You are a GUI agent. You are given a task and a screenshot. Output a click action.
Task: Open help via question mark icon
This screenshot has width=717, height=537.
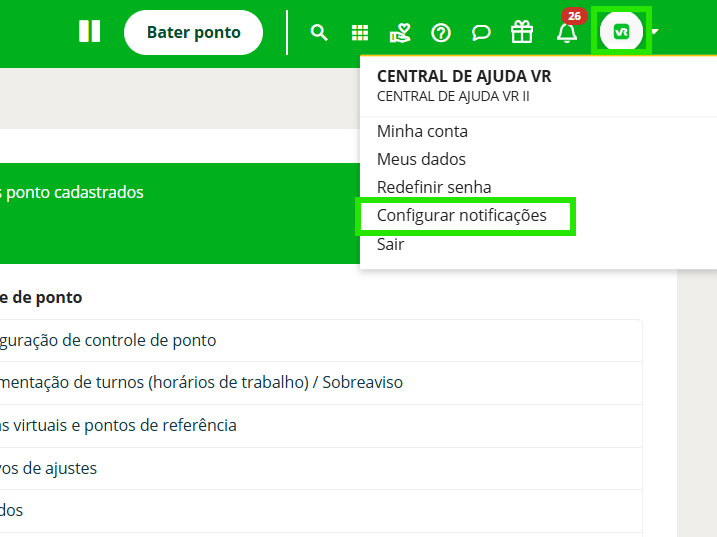(x=441, y=33)
